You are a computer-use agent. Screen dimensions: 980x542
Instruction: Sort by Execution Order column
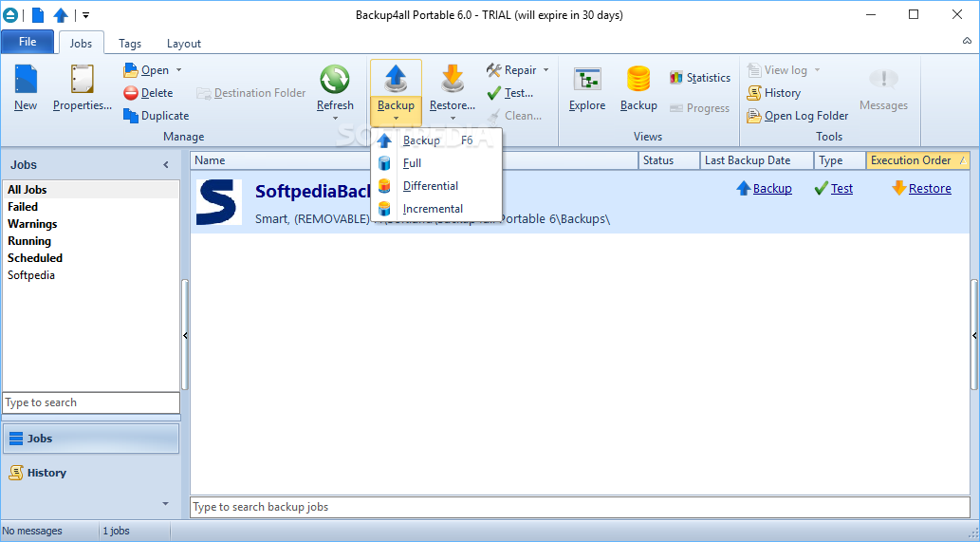918,160
